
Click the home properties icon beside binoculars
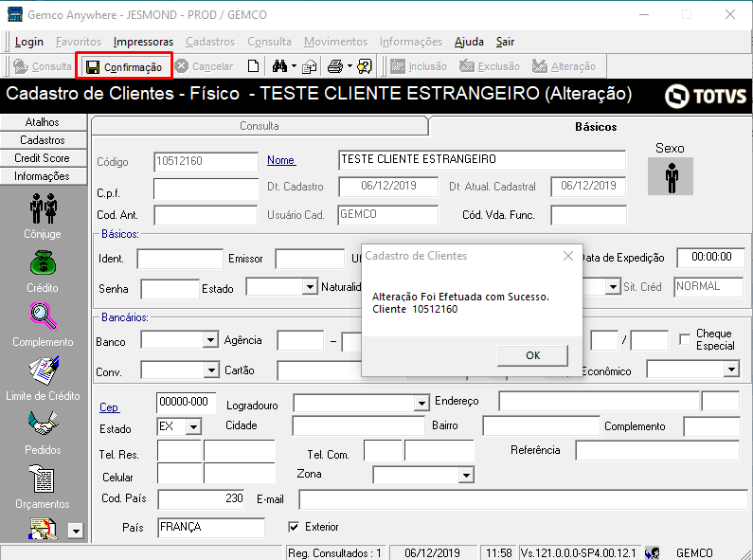310,66
